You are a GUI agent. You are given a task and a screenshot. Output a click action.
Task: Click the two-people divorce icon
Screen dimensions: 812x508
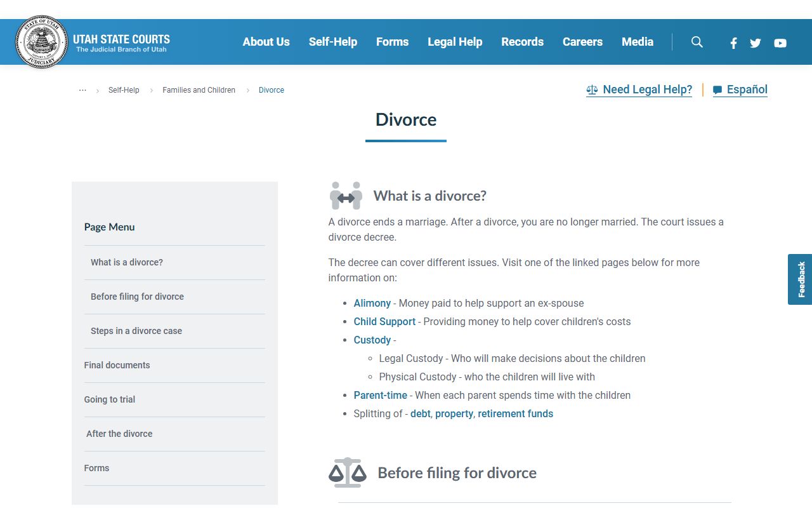coord(346,196)
